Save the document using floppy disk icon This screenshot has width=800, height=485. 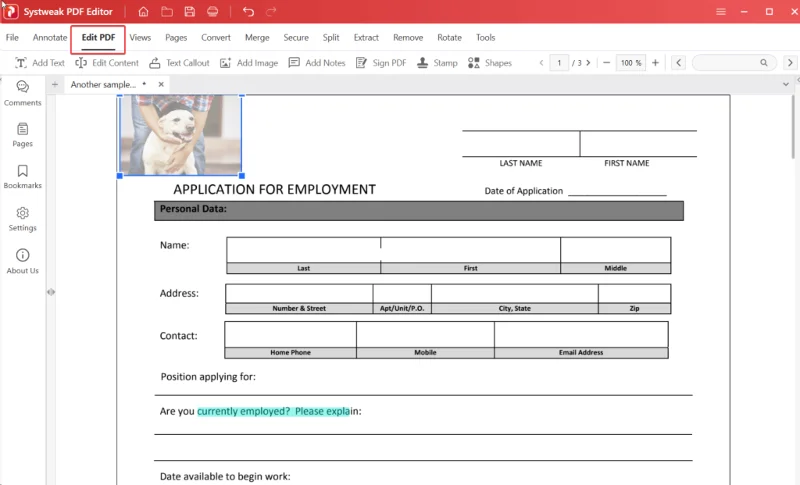(x=190, y=11)
